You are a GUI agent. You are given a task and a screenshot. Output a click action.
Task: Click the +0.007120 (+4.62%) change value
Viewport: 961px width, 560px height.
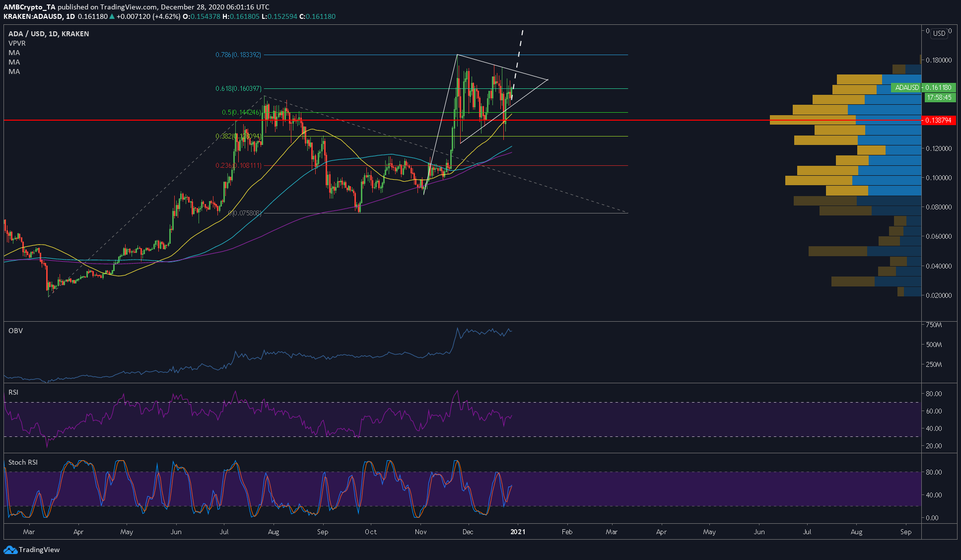(x=148, y=16)
